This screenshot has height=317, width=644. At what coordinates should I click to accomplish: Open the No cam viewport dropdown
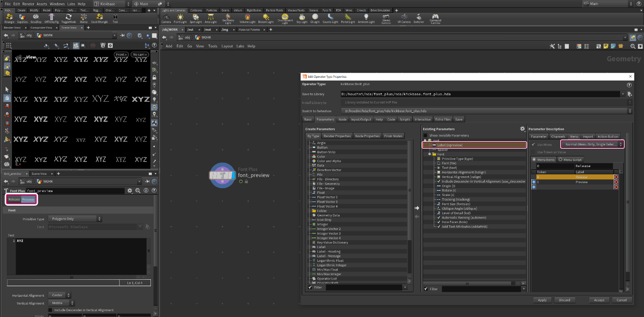point(140,55)
